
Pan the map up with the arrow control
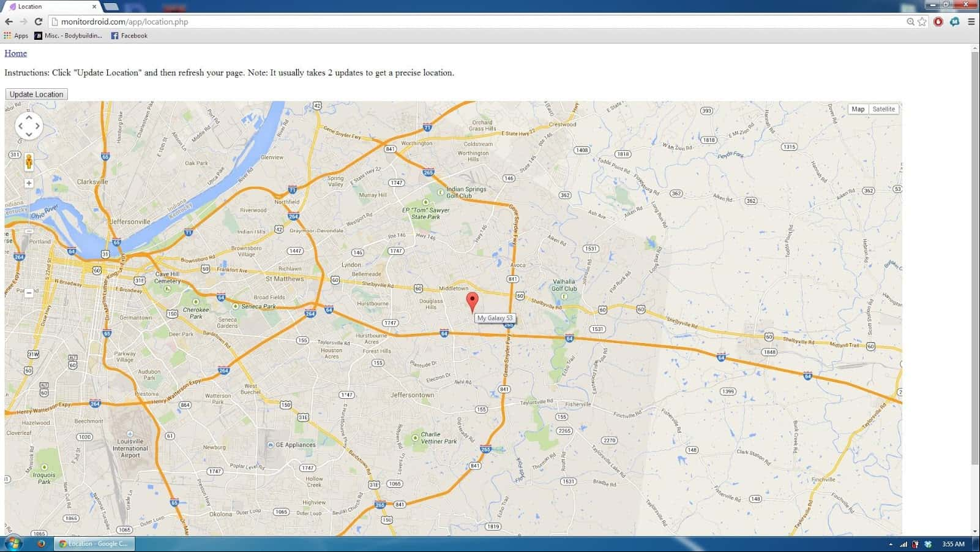(29, 117)
